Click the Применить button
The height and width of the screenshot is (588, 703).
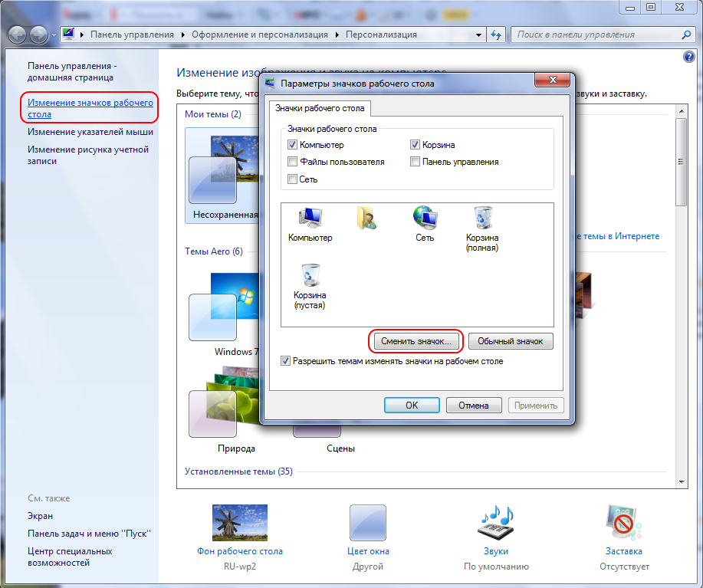coord(536,405)
